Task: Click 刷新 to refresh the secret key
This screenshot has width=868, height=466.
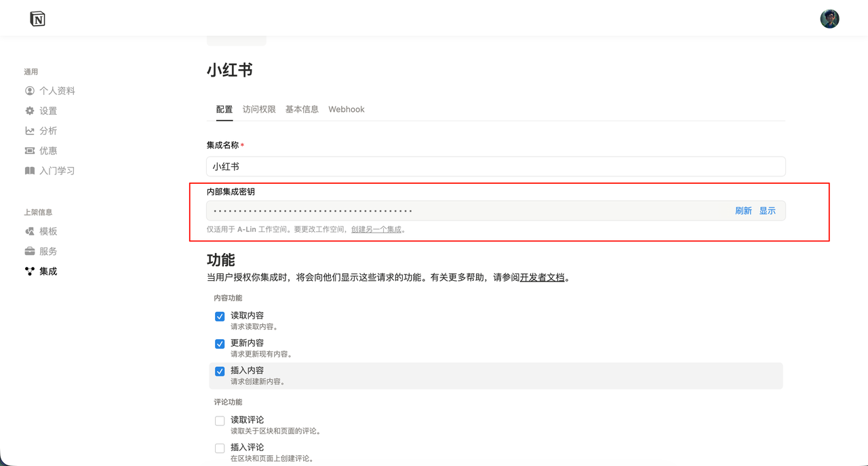Action: [743, 211]
